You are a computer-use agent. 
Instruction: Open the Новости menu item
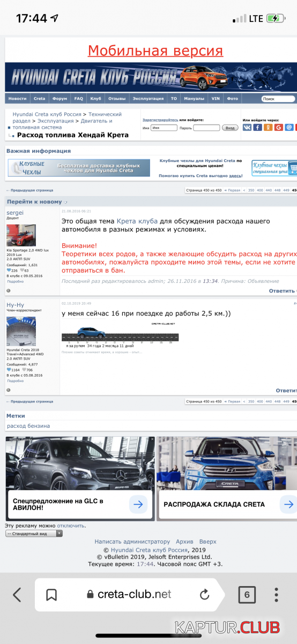click(17, 99)
